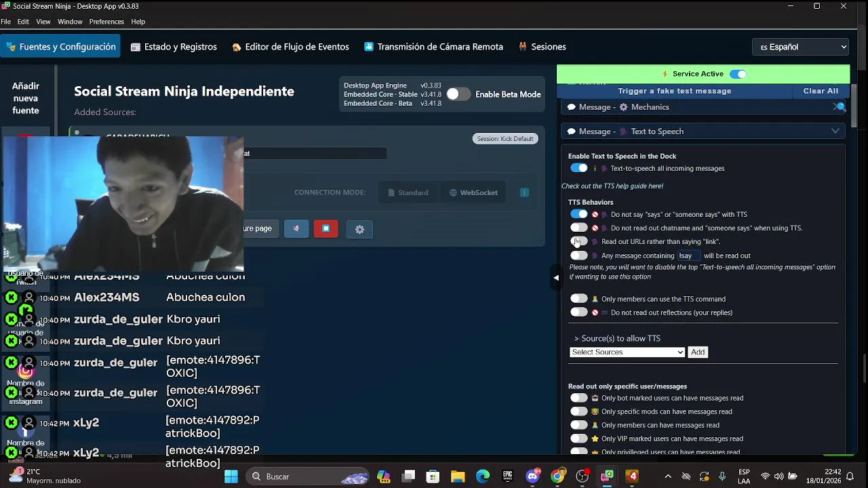Open the View menu
This screenshot has width=868, height=488.
click(x=43, y=22)
